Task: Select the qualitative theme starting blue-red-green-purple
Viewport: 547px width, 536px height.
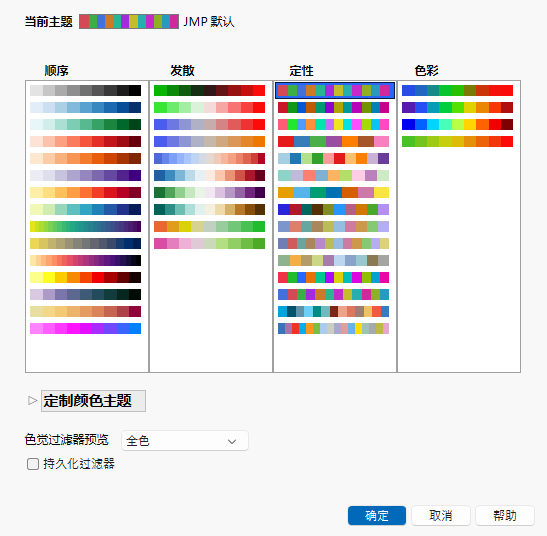Action: [x=334, y=295]
